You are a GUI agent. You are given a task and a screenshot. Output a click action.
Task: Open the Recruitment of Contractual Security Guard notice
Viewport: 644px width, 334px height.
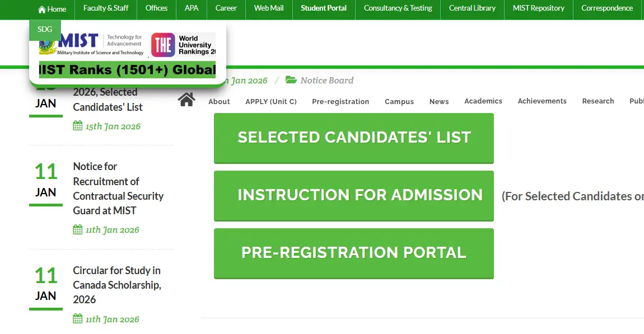[118, 189]
